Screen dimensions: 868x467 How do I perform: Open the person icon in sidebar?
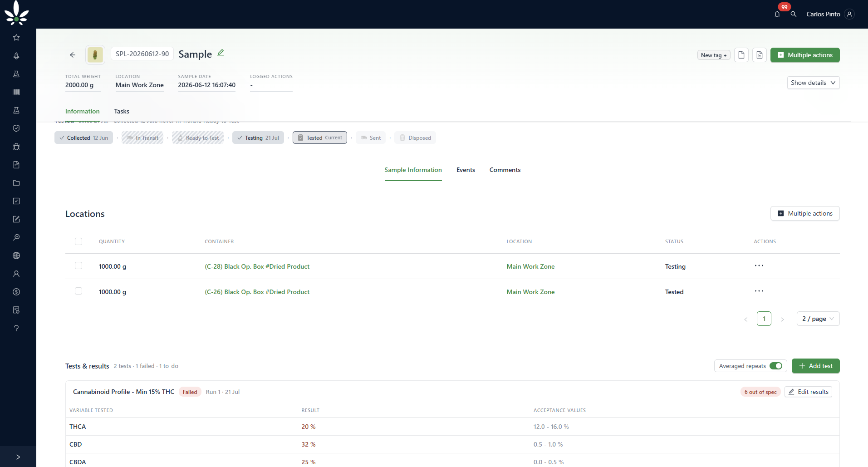click(16, 274)
